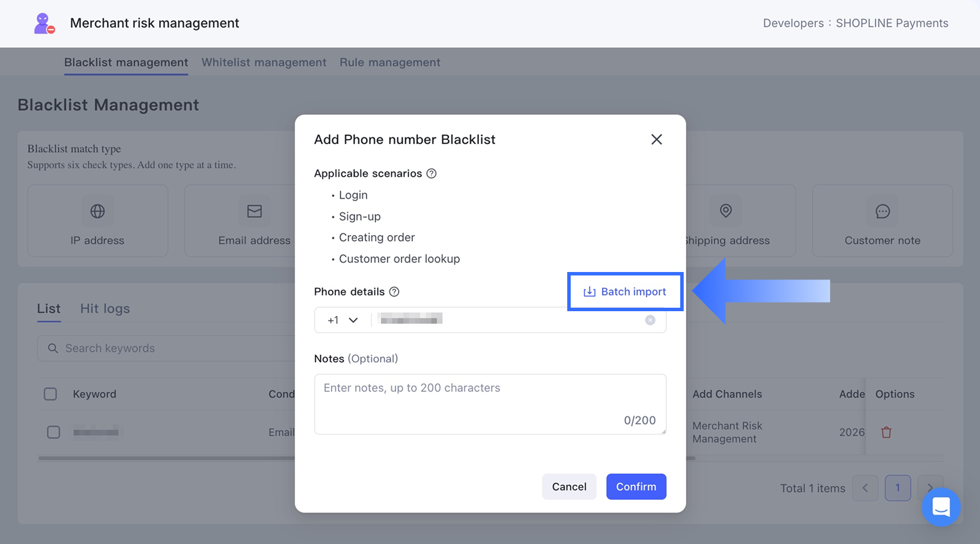Viewport: 980px width, 544px height.
Task: Close the Add Phone number Blacklist dialog
Action: coord(656,139)
